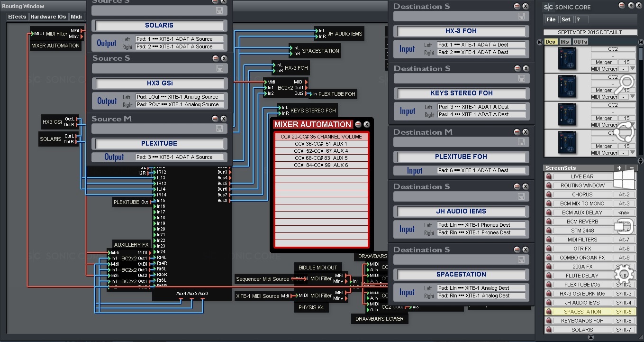The height and width of the screenshot is (342, 644).
Task: Click the first CC2 device thumbnail
Action: (567, 59)
